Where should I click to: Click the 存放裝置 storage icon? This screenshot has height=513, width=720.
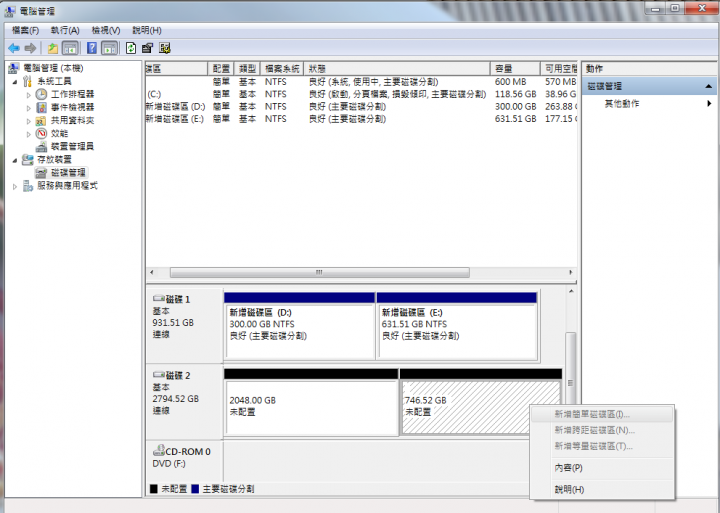pyautogui.click(x=28, y=159)
